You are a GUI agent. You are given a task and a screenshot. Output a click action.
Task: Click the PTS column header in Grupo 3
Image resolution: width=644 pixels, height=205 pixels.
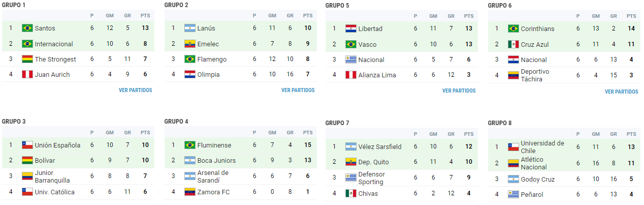[145, 132]
